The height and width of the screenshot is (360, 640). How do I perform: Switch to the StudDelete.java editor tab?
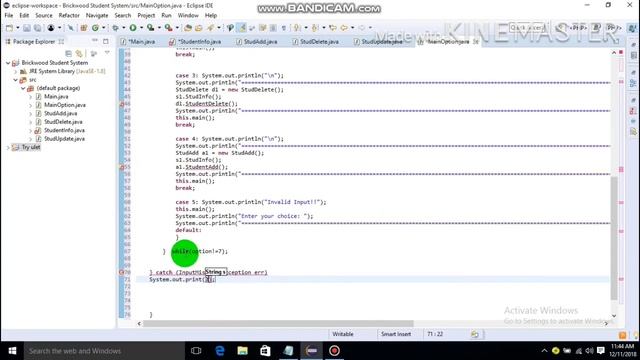tap(319, 42)
